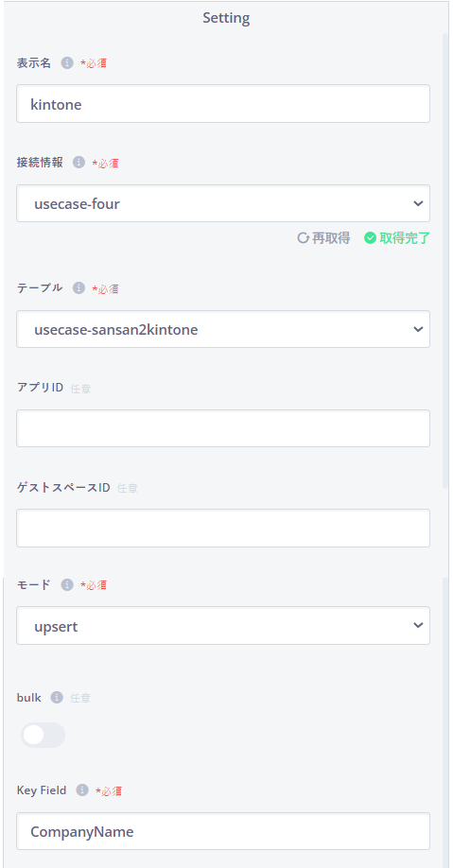453x868 pixels.
Task: Open the 接続情報 usecase-four dropdown
Action: point(223,203)
